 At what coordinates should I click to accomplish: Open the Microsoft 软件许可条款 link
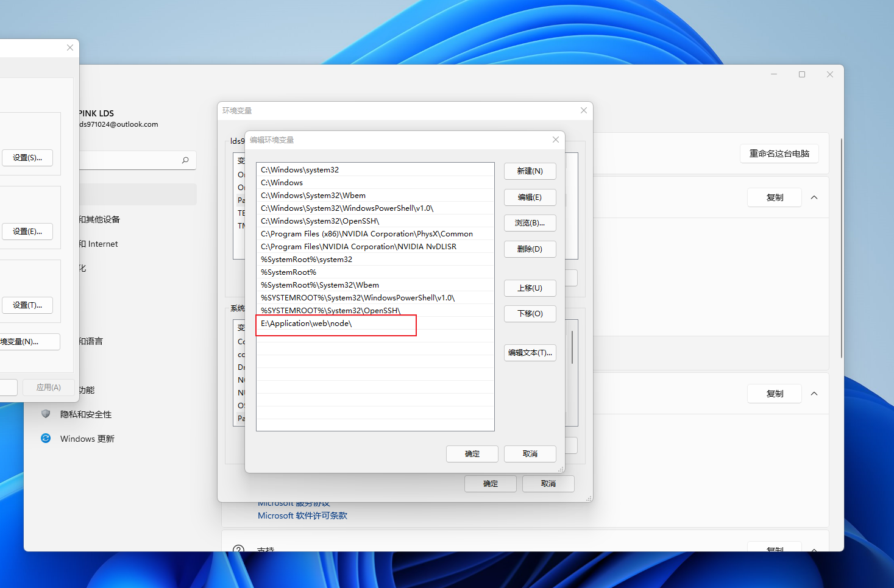(302, 515)
